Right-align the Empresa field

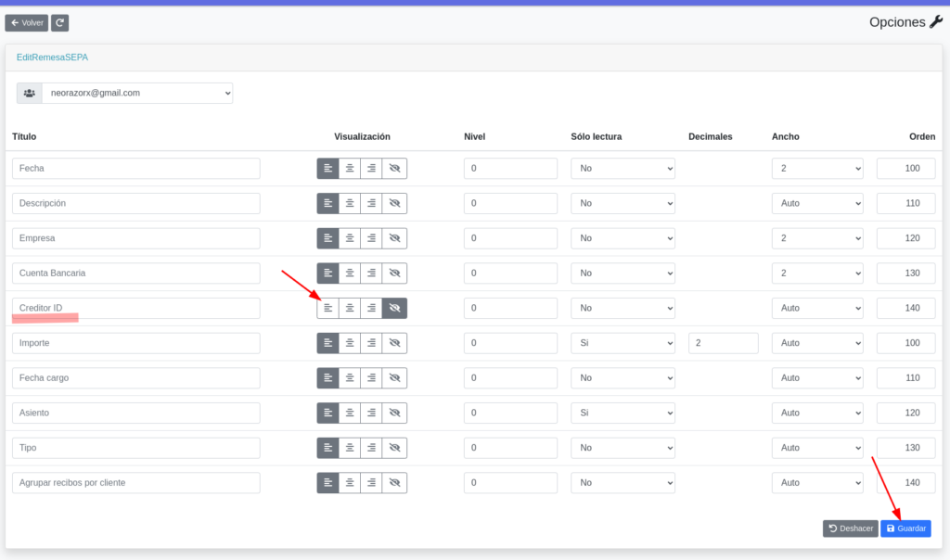click(x=371, y=238)
